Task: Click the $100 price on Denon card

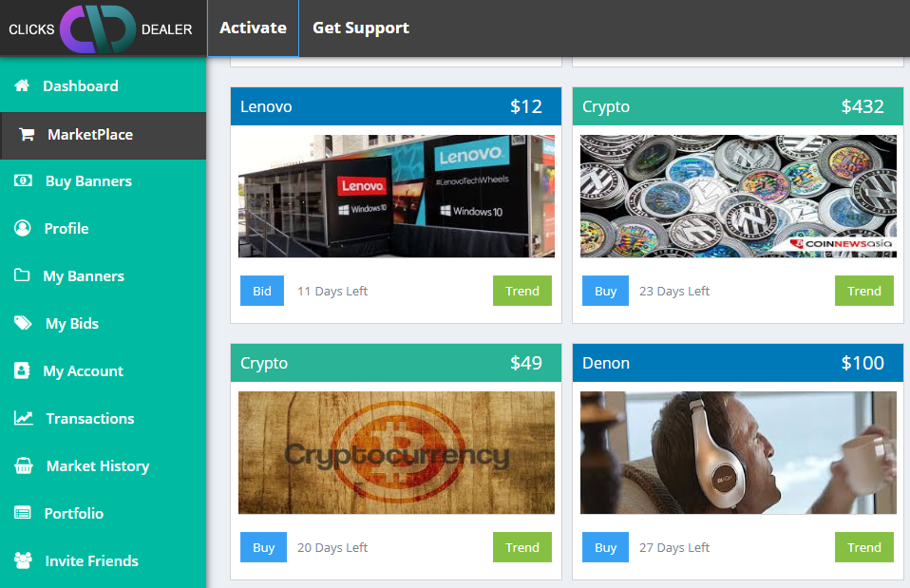Action: click(863, 364)
